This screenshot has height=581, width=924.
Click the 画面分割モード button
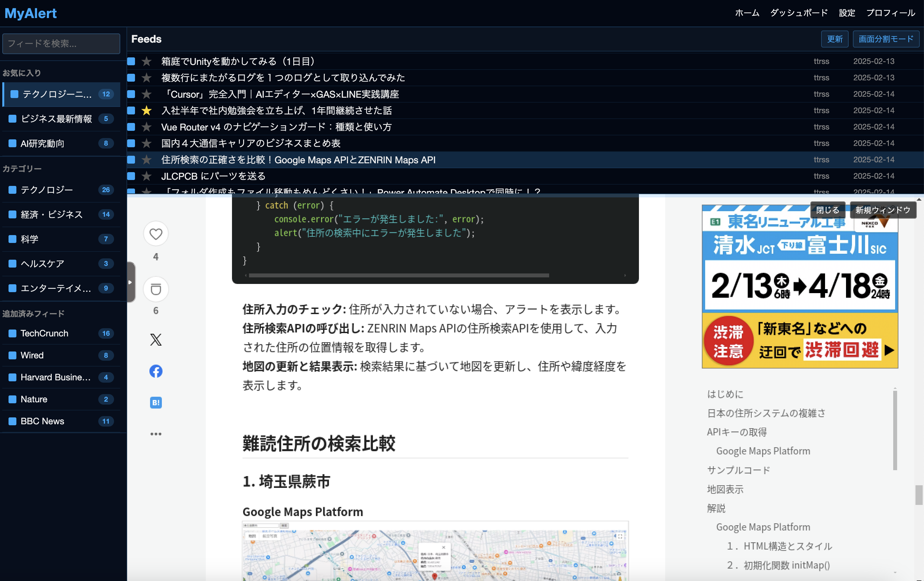point(886,39)
